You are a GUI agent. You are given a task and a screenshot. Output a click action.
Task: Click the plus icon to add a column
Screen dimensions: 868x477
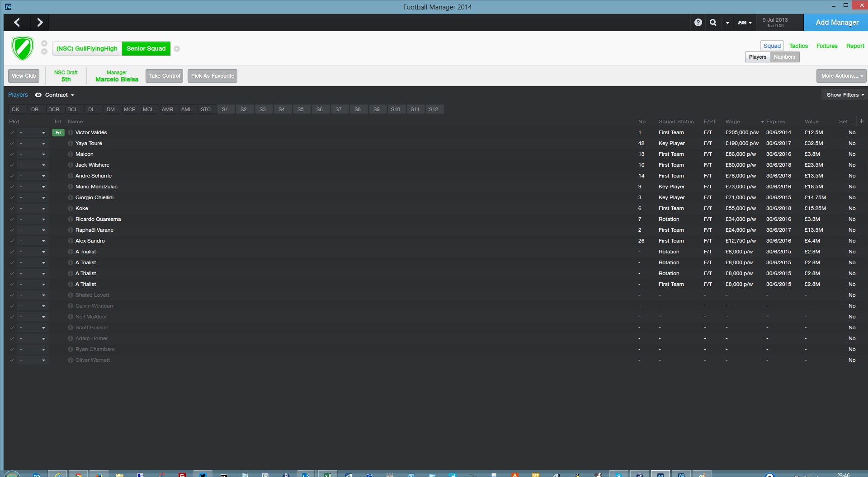862,121
